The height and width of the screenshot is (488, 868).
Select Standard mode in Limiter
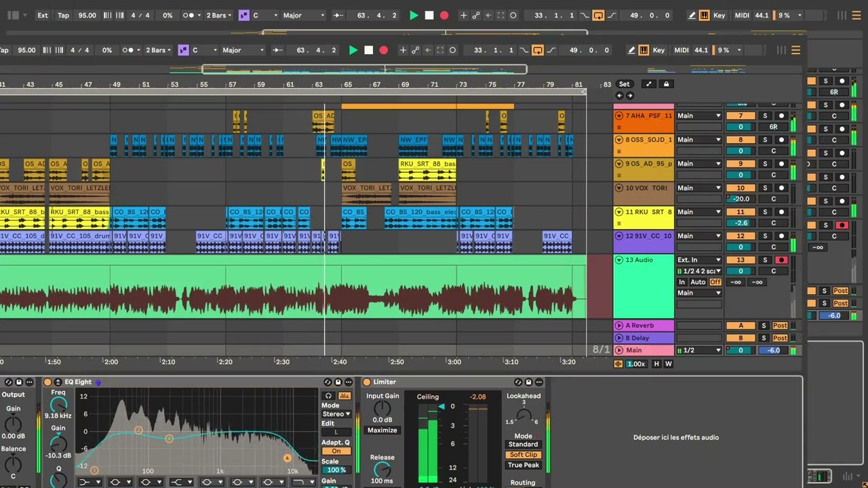tap(524, 445)
